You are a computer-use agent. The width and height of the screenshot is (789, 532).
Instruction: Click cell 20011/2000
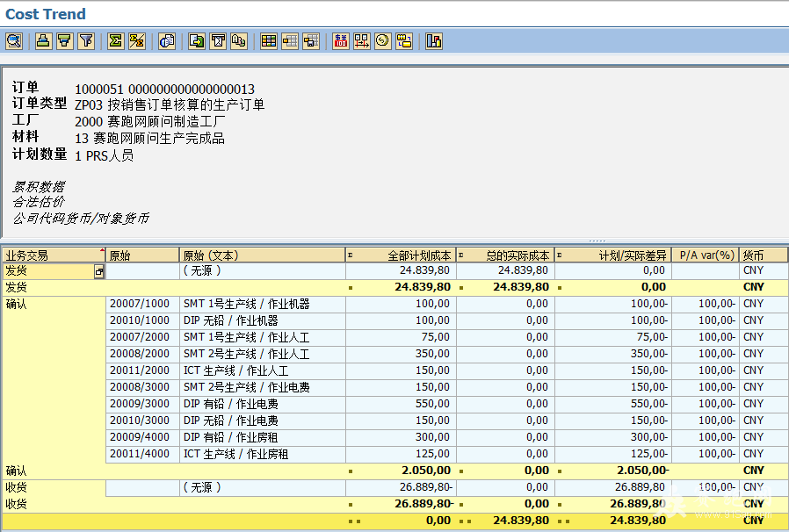pyautogui.click(x=142, y=370)
